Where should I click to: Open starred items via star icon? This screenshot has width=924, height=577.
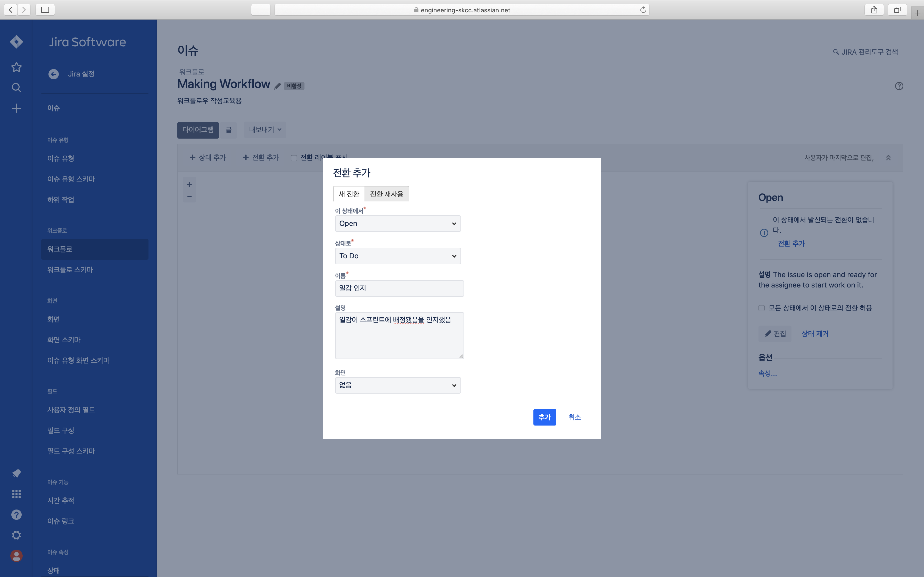click(x=16, y=67)
